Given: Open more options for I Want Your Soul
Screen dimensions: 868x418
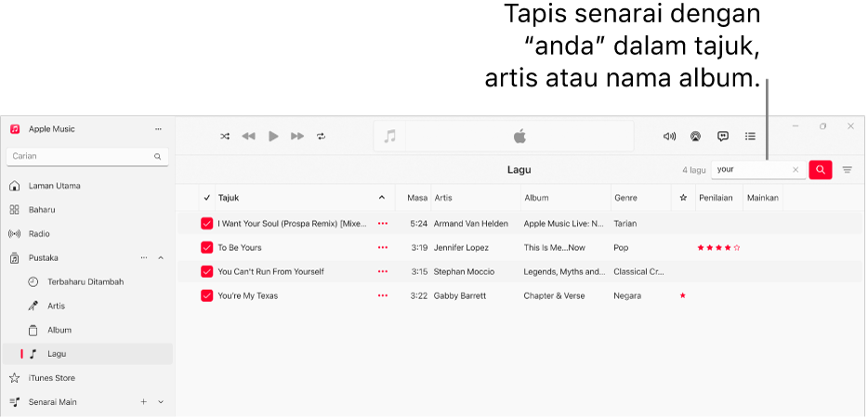Looking at the screenshot, I should [x=383, y=224].
